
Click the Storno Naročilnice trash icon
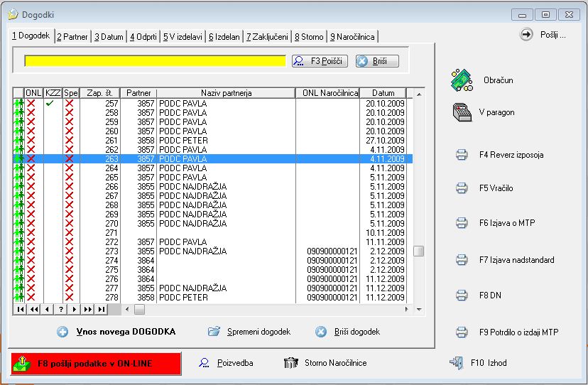point(290,363)
